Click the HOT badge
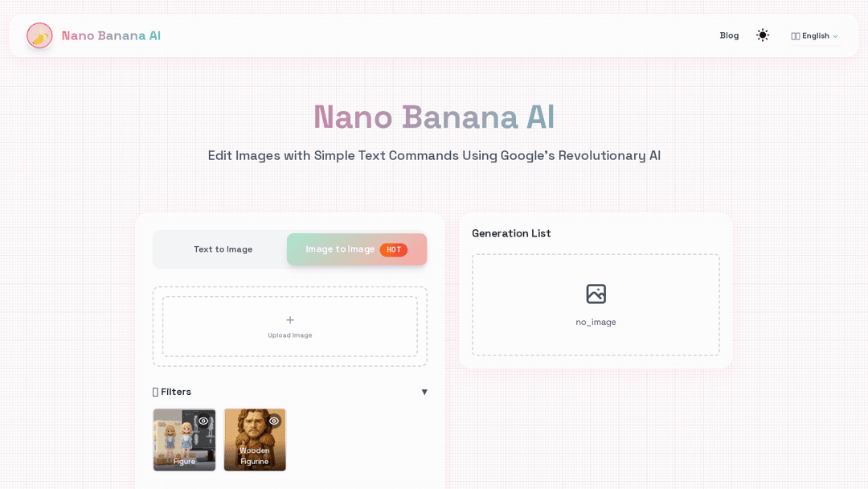This screenshot has height=489, width=868. [394, 250]
